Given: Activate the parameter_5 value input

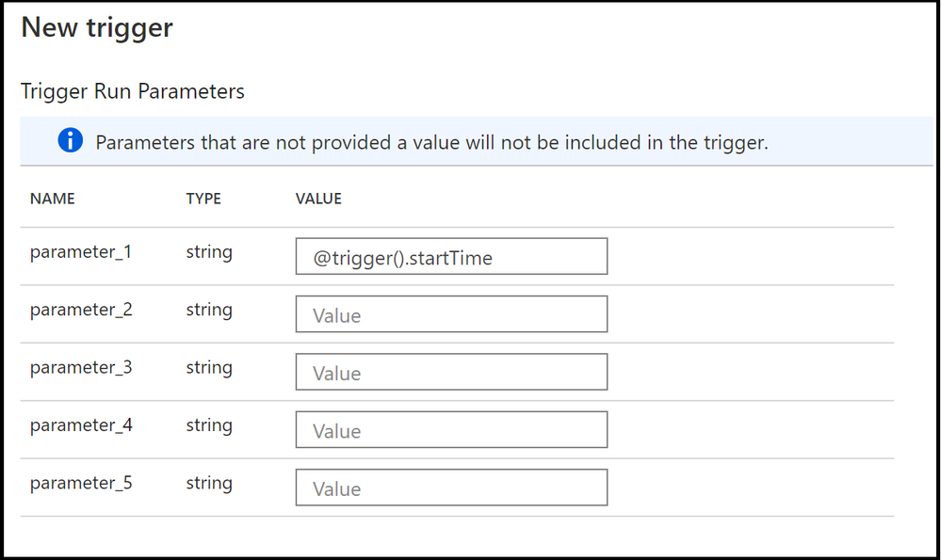Looking at the screenshot, I should click(451, 488).
